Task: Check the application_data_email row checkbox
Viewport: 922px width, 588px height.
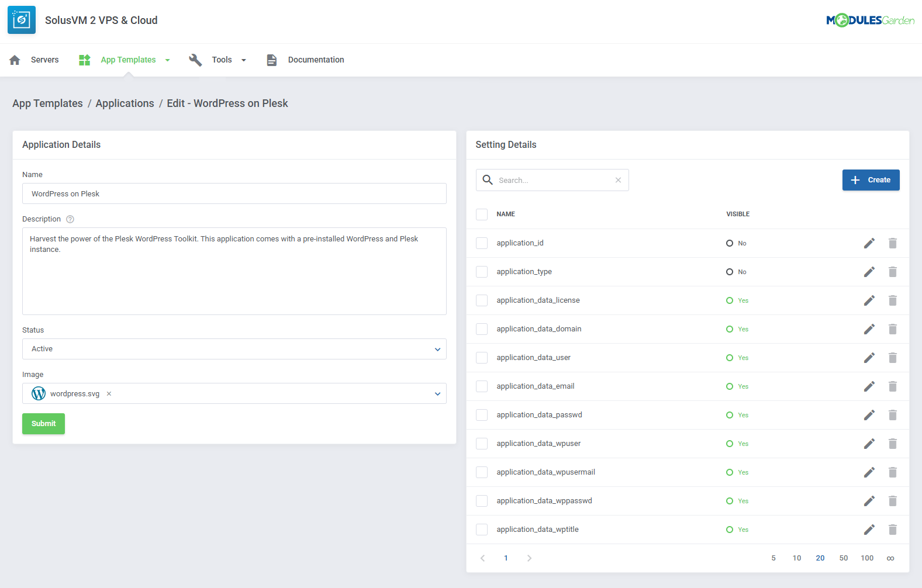Action: [482, 386]
